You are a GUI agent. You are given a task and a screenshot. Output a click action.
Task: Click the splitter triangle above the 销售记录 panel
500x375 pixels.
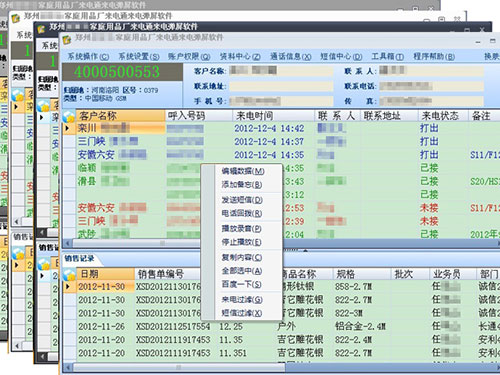coord(305,250)
